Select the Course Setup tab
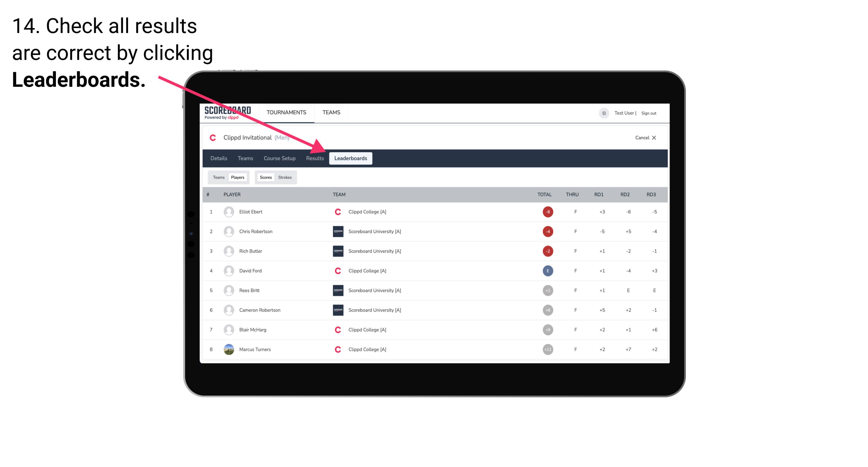This screenshot has height=467, width=868. click(x=279, y=158)
